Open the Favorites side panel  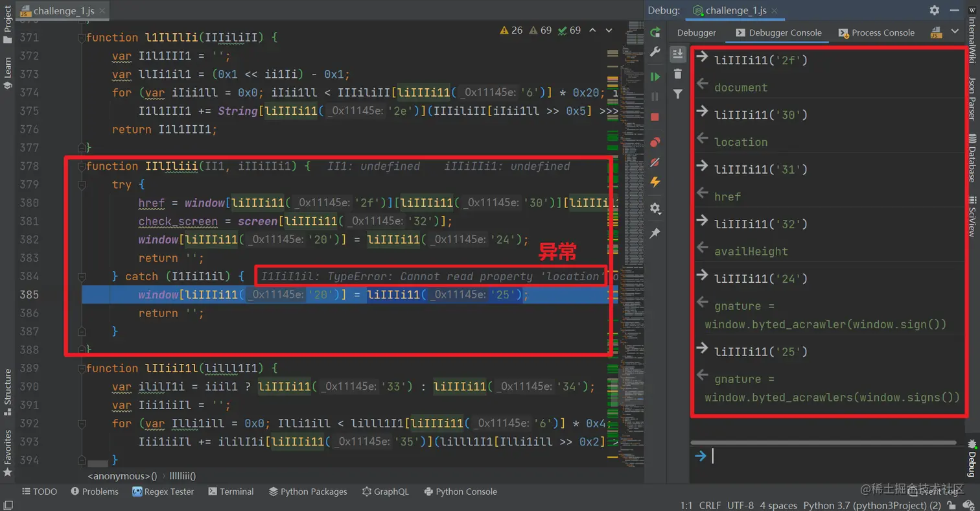(x=8, y=453)
